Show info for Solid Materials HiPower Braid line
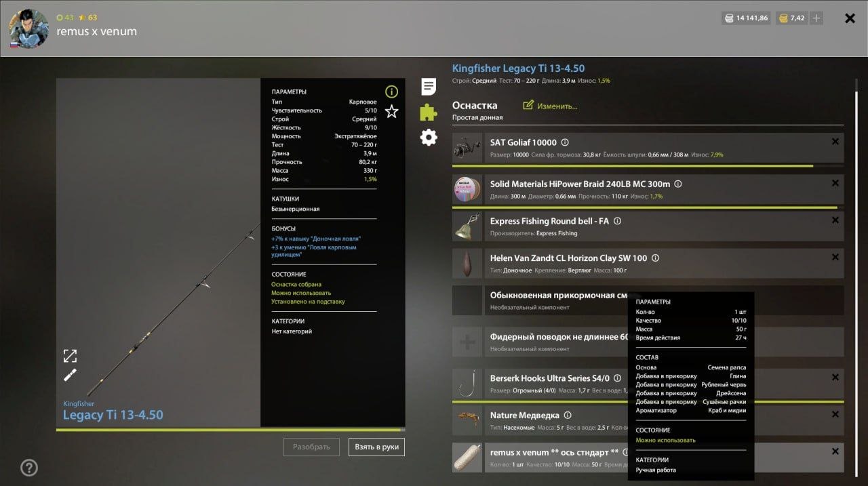The image size is (868, 486). (677, 184)
